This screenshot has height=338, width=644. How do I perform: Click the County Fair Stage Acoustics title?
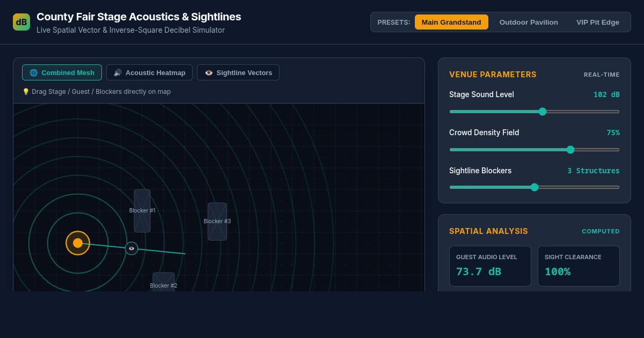(138, 17)
